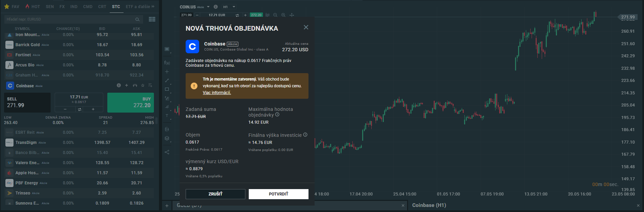Zoom out on the chart
Screen dimensions: 644x212
click(x=275, y=15)
